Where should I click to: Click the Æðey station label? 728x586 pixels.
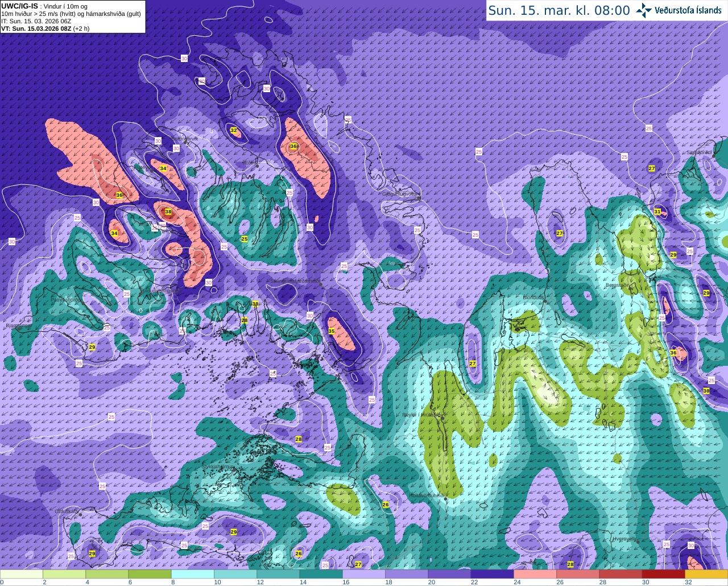coord(251,163)
